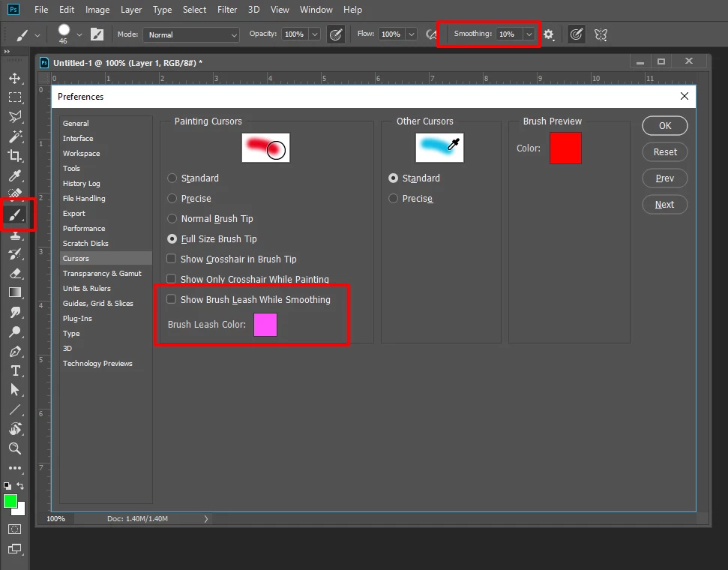Open the Filter menu
This screenshot has width=728, height=570.
[x=227, y=9]
